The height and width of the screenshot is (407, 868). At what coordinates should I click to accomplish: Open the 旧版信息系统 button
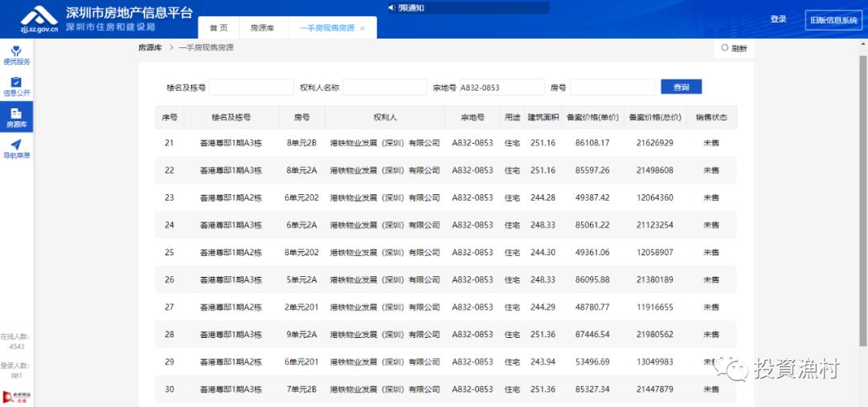pyautogui.click(x=833, y=20)
